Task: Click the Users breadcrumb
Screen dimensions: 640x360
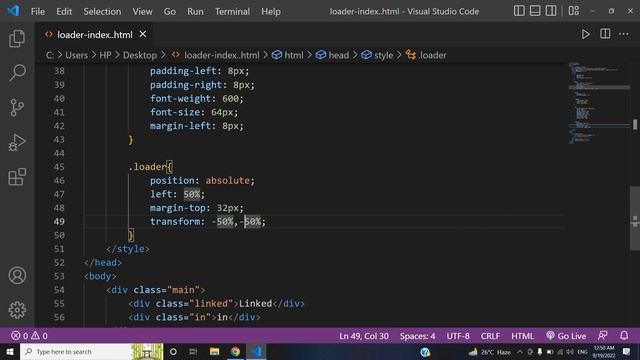Action: click(76, 55)
